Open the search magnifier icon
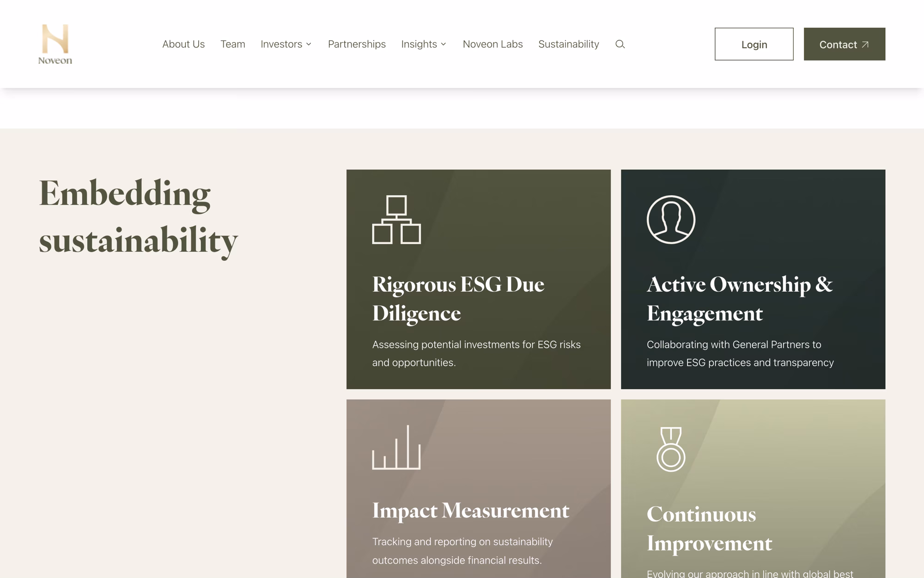The width and height of the screenshot is (924, 578). 620,44
